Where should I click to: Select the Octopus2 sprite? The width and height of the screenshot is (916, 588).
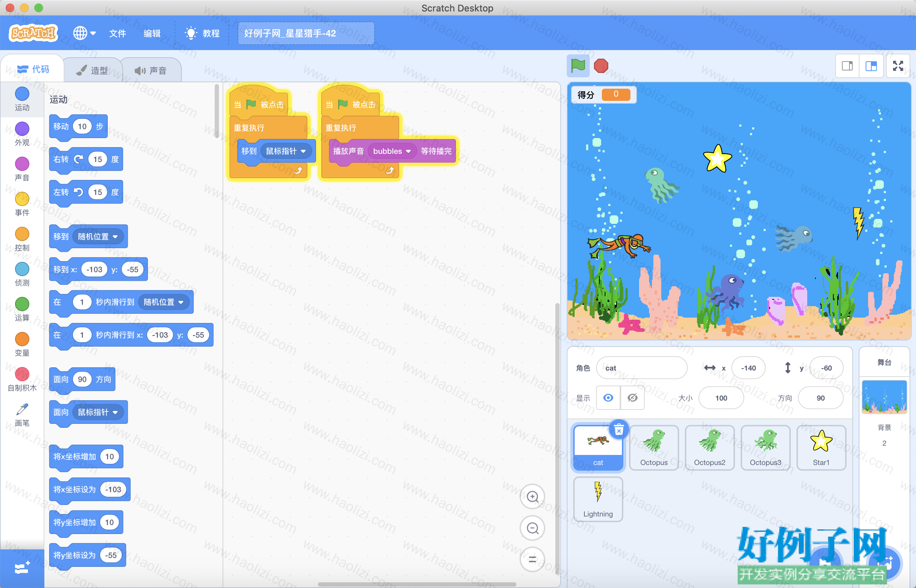[x=710, y=448]
